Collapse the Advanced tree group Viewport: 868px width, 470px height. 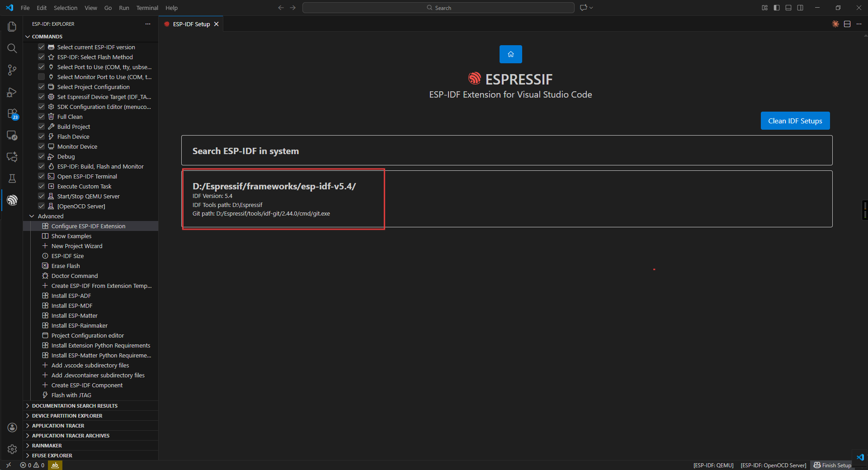tap(90, 216)
